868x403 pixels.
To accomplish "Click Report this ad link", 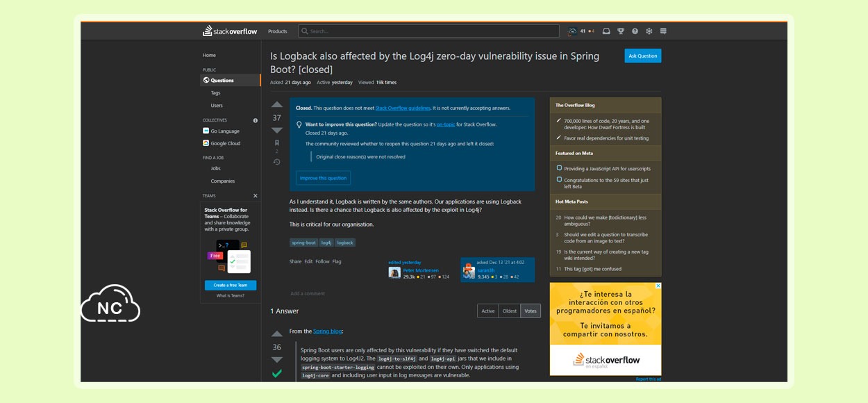I will click(x=649, y=379).
